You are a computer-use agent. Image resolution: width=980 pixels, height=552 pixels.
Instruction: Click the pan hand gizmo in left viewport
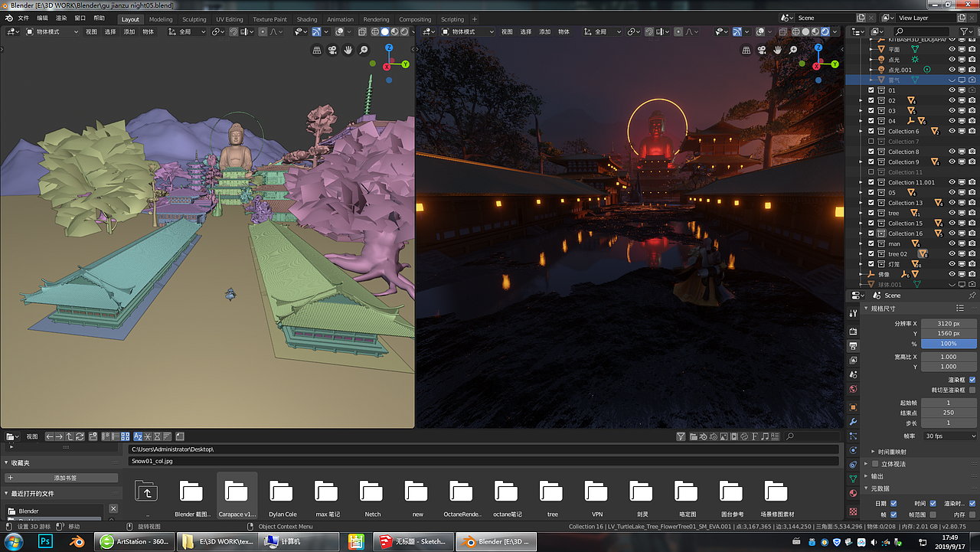point(348,50)
